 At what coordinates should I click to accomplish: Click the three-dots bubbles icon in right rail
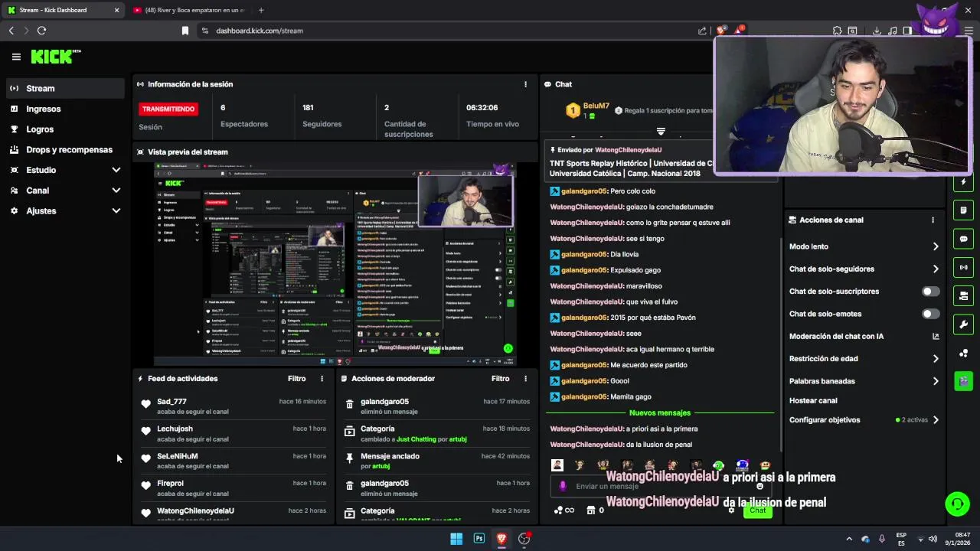coord(963,353)
